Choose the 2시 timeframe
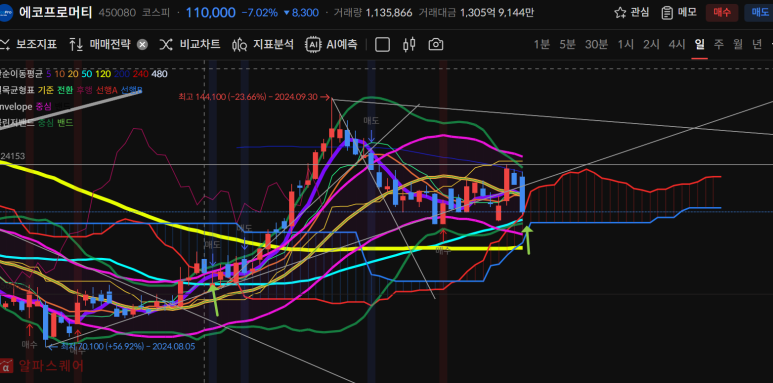This screenshot has width=773, height=383. pos(651,44)
